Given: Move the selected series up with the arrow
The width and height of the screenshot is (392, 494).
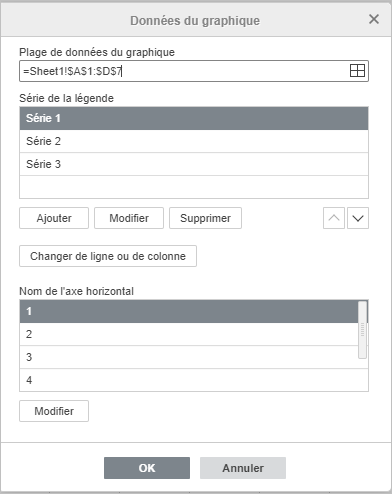Looking at the screenshot, I should coord(334,218).
